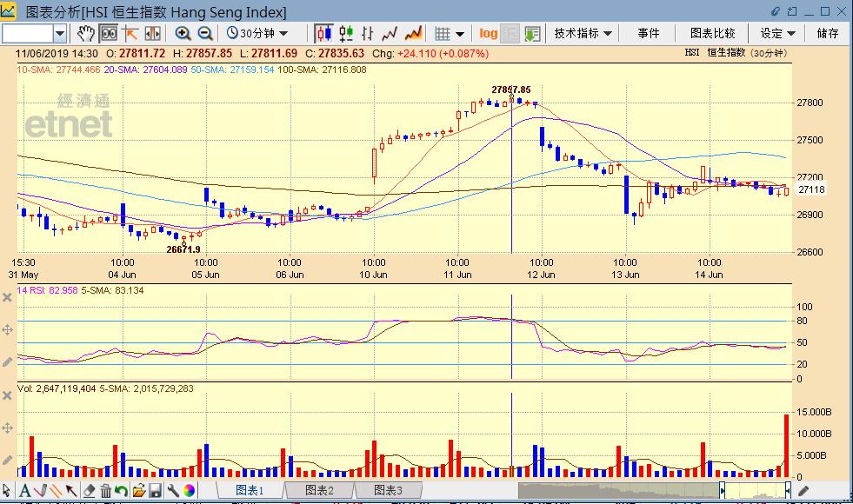Expand the stock code combo box arrow
Viewport: 853px width, 504px height.
click(x=60, y=34)
